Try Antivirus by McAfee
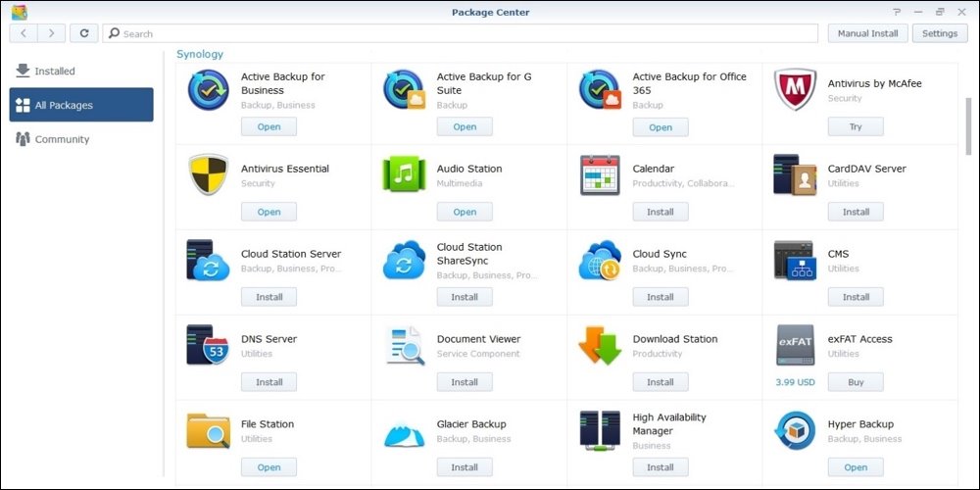Viewport: 980px width, 490px height. pos(856,126)
